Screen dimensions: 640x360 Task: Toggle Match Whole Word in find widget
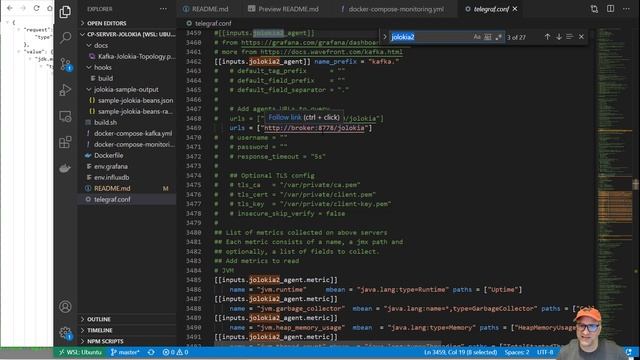(488, 37)
